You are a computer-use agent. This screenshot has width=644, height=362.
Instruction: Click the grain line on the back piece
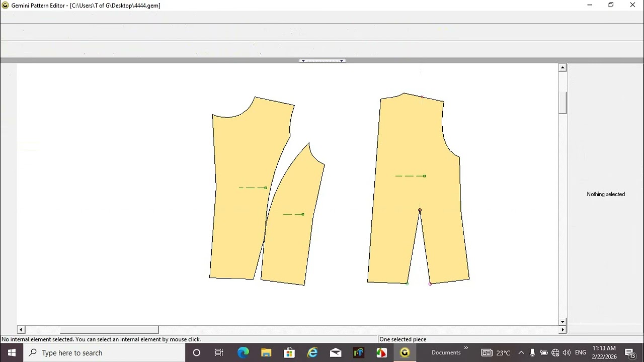[x=411, y=176]
